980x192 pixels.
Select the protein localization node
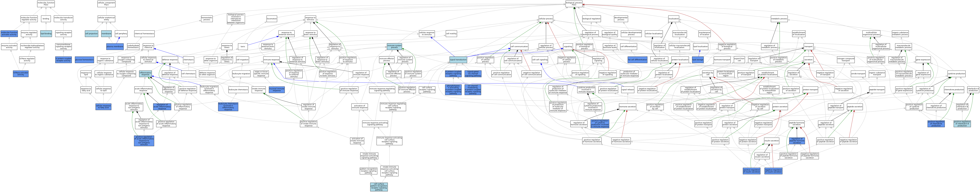[680, 60]
